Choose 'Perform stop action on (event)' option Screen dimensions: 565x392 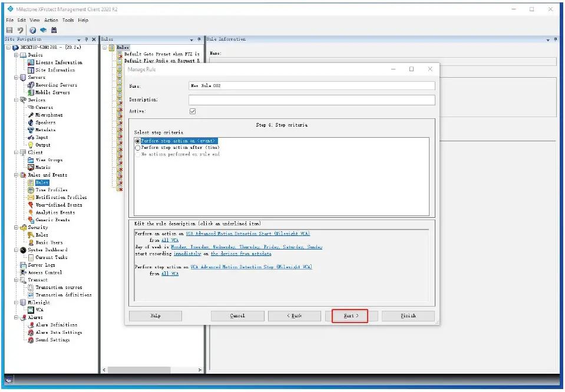tap(138, 141)
